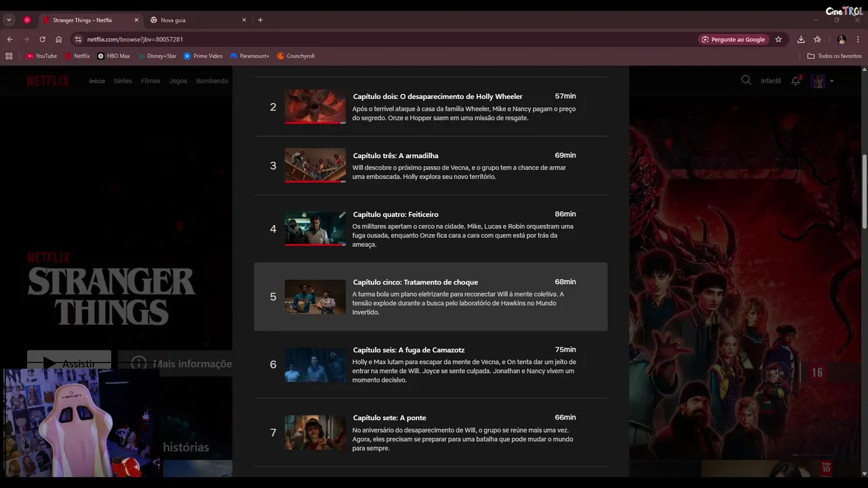Select the pinned red play tab

27,20
